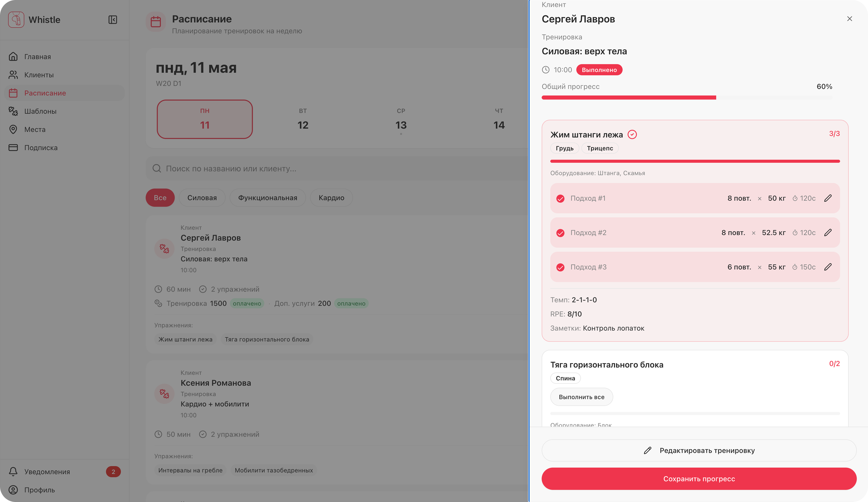The height and width of the screenshot is (502, 868).
Task: Close the client workout panel
Action: point(849,19)
